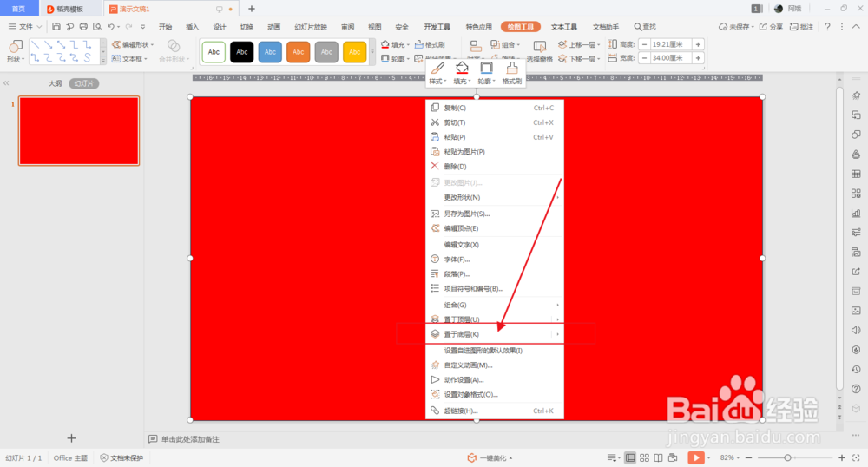
Task: Open the 文件 file menu dropdown
Action: coord(25,27)
